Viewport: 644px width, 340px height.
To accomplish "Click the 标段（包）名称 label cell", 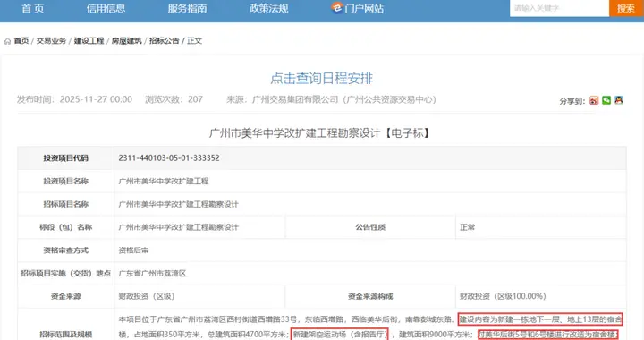I will tap(65, 227).
